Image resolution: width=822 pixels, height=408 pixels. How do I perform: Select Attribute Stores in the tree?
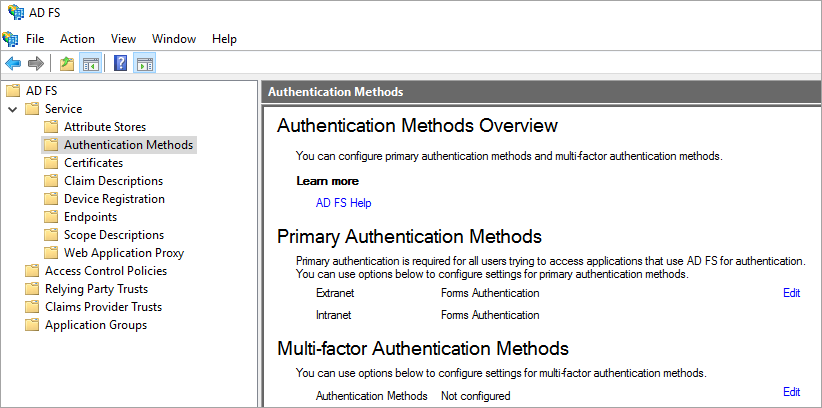[x=104, y=127]
